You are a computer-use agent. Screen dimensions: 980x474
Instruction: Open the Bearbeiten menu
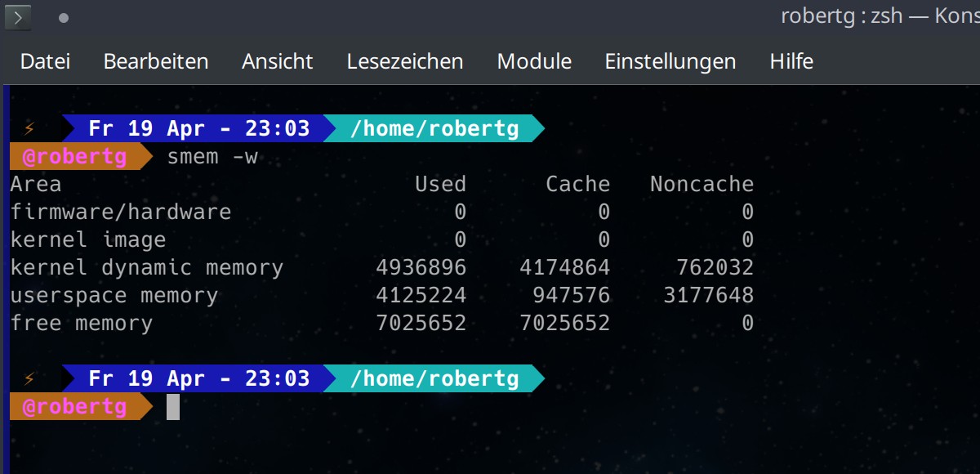pyautogui.click(x=156, y=61)
